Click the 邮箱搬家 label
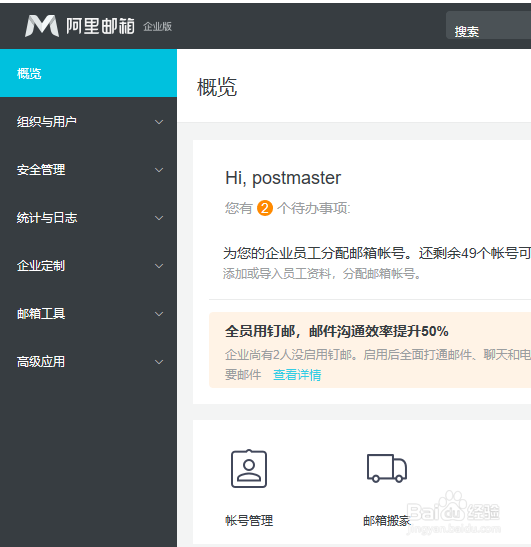The width and height of the screenshot is (531, 547). [x=387, y=520]
